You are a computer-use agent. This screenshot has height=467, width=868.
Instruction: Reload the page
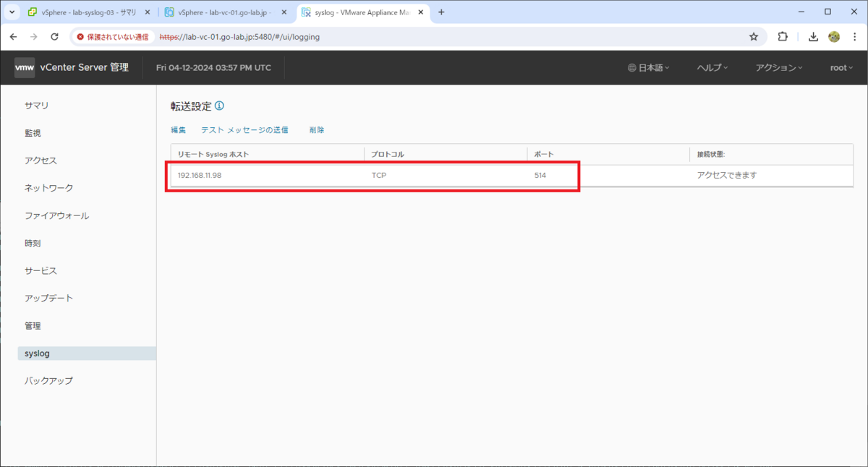(x=54, y=37)
